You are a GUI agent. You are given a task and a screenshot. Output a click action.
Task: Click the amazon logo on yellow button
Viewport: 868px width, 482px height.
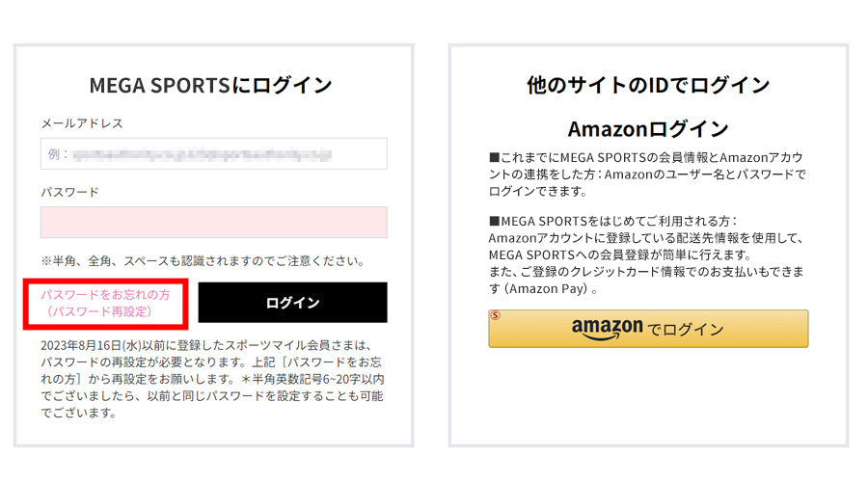pyautogui.click(x=608, y=328)
